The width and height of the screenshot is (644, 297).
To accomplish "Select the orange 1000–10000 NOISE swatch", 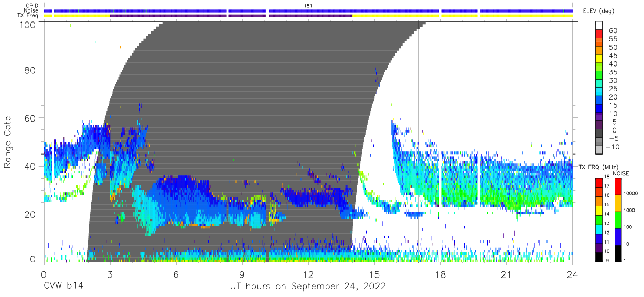I will click(x=618, y=203).
